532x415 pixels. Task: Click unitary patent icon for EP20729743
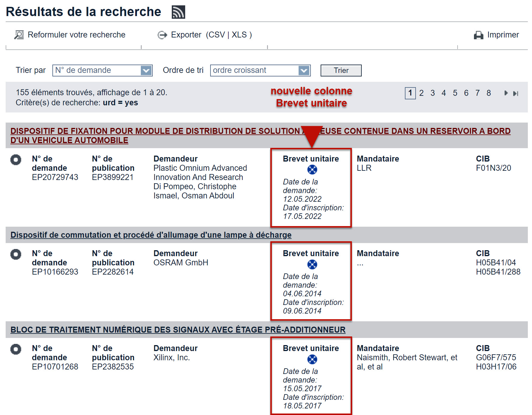tap(312, 170)
